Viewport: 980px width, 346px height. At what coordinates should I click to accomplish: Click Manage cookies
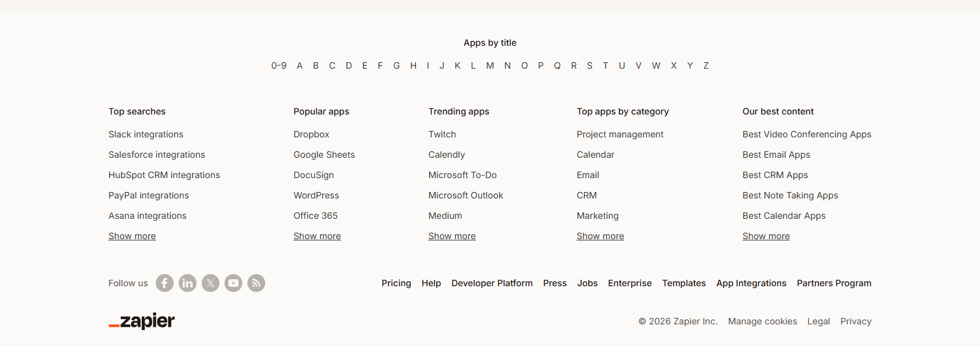[x=763, y=321]
